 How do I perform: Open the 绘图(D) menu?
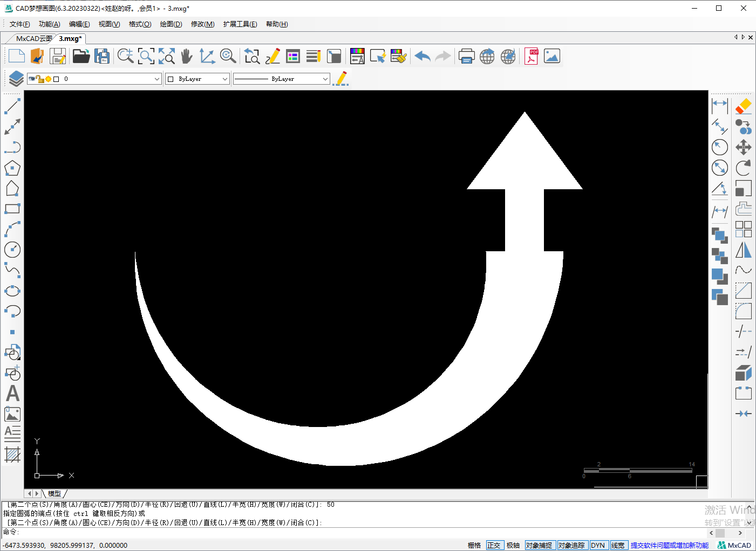[171, 24]
